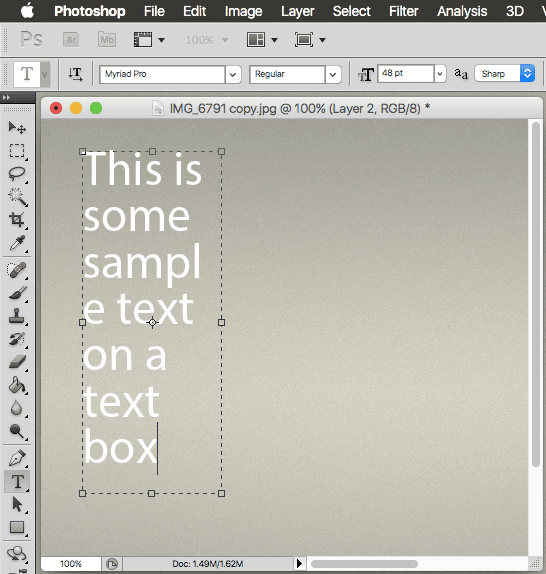Viewport: 546px width, 574px height.
Task: Click the anti-aliasing aa icon
Action: [461, 74]
